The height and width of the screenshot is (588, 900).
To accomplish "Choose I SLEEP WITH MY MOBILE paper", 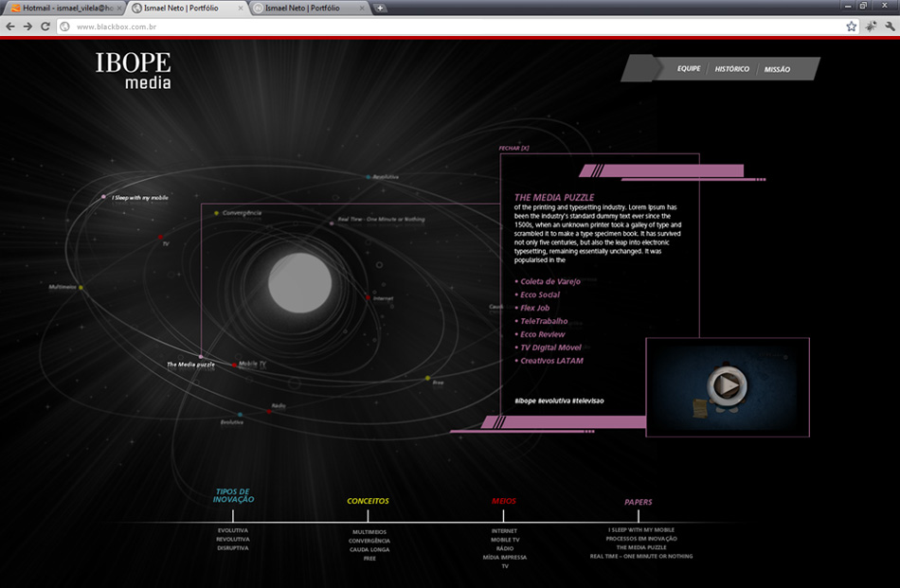I will (x=641, y=530).
